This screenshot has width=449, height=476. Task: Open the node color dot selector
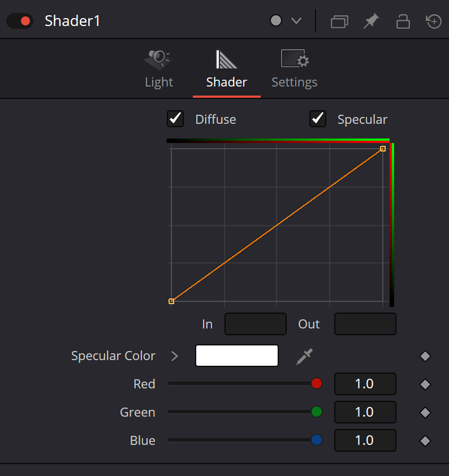(275, 21)
